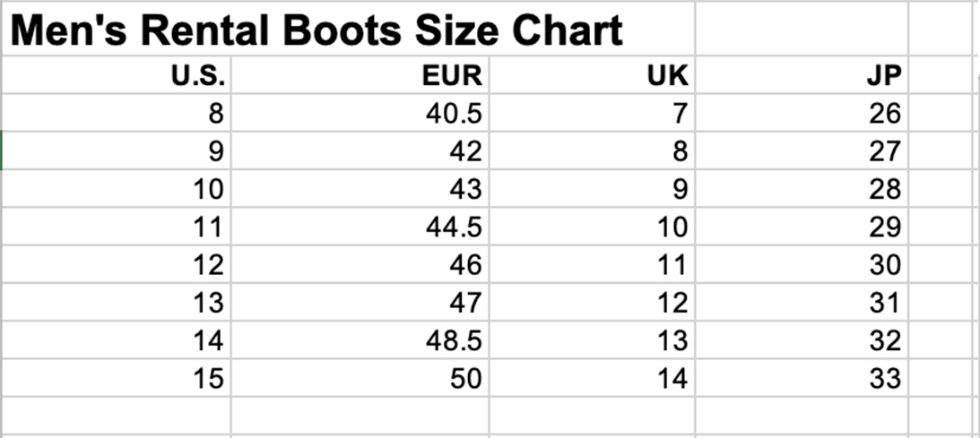Select the JP size 26 cell
The image size is (980, 438).
(x=802, y=113)
